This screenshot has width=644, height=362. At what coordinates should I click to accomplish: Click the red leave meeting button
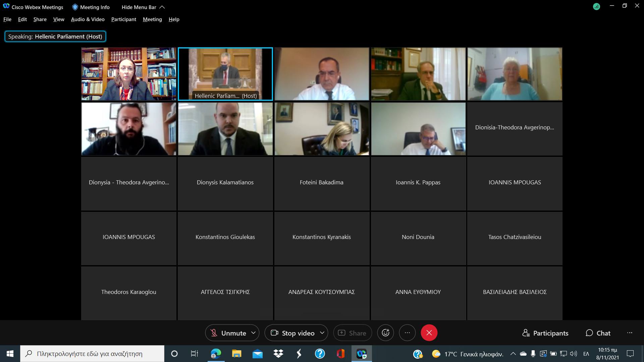(x=429, y=333)
